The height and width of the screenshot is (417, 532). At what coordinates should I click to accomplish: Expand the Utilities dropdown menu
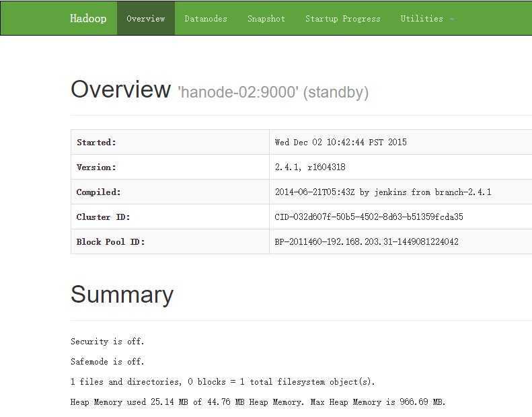(427, 18)
